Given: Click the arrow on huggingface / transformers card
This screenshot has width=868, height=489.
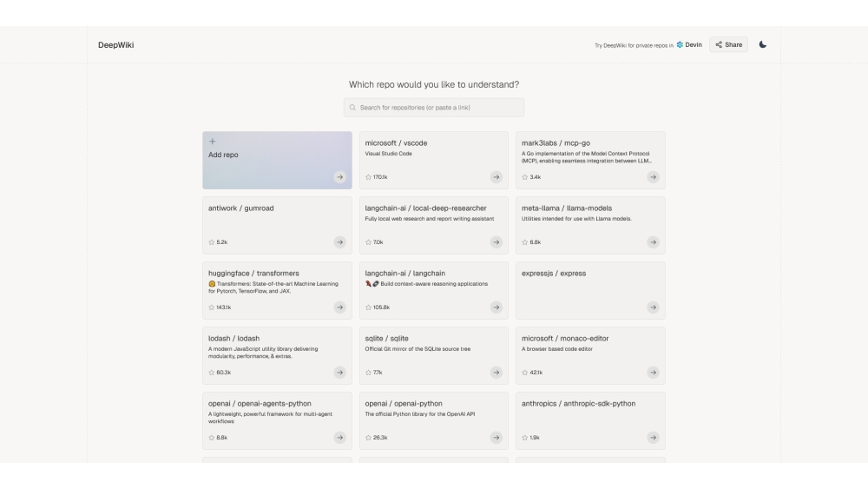Looking at the screenshot, I should 339,307.
